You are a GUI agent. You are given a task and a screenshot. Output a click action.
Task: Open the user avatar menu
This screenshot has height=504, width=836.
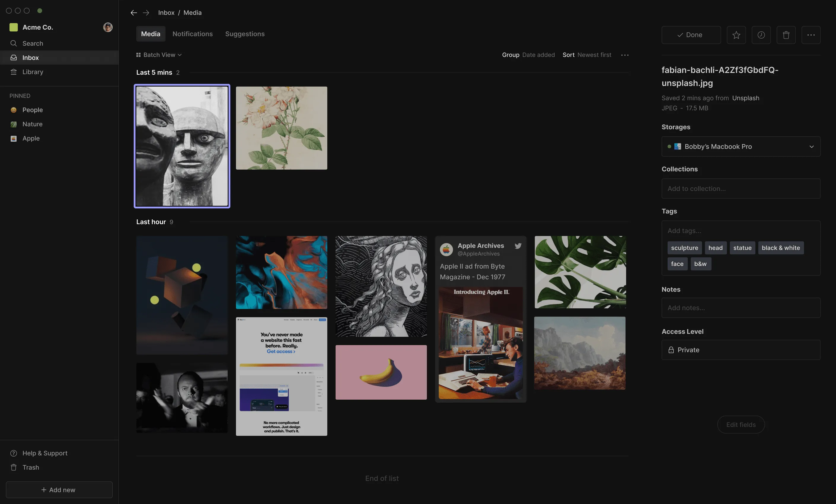tap(108, 27)
